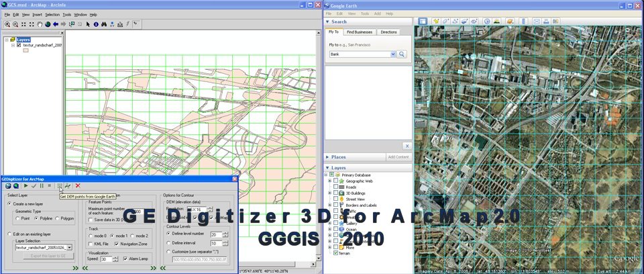644x274 pixels.
Task: Click the Add Content button in Places
Action: click(398, 157)
